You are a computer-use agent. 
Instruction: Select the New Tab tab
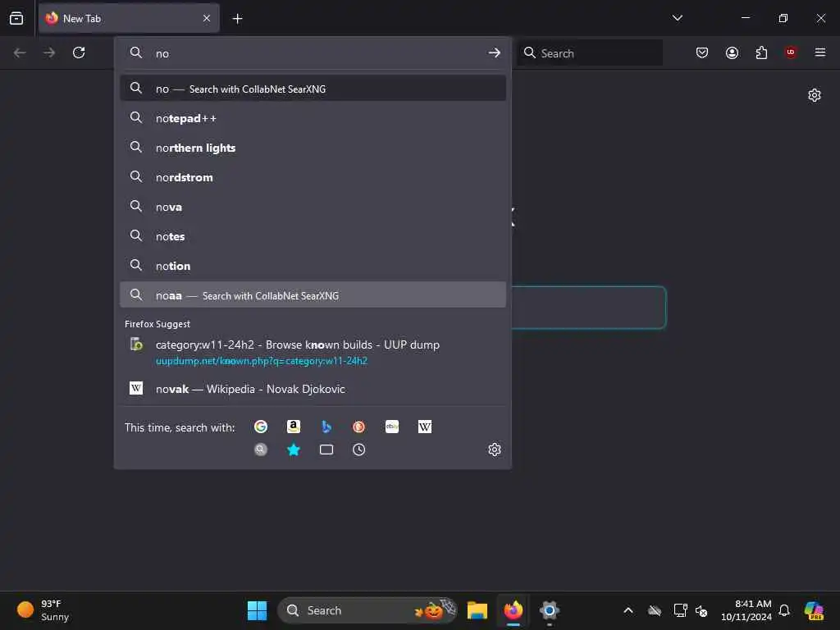pyautogui.click(x=129, y=18)
